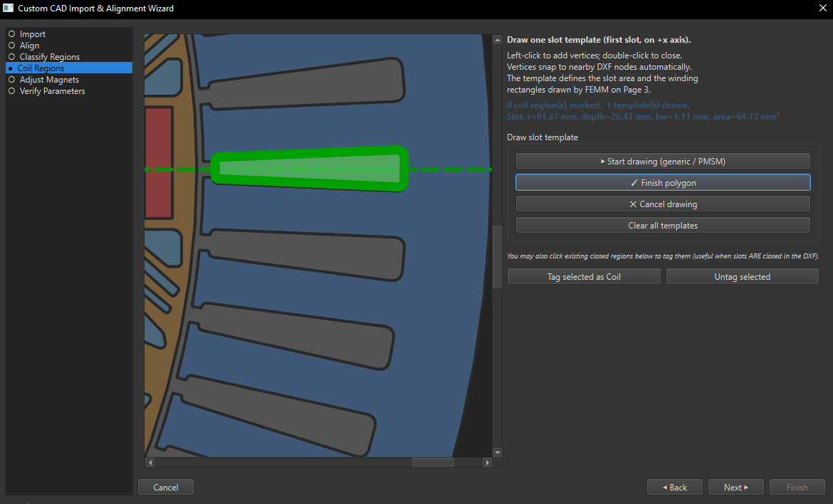Click Start drawing (generic / PMSM) button
Image resolution: width=833 pixels, height=504 pixels.
[663, 161]
